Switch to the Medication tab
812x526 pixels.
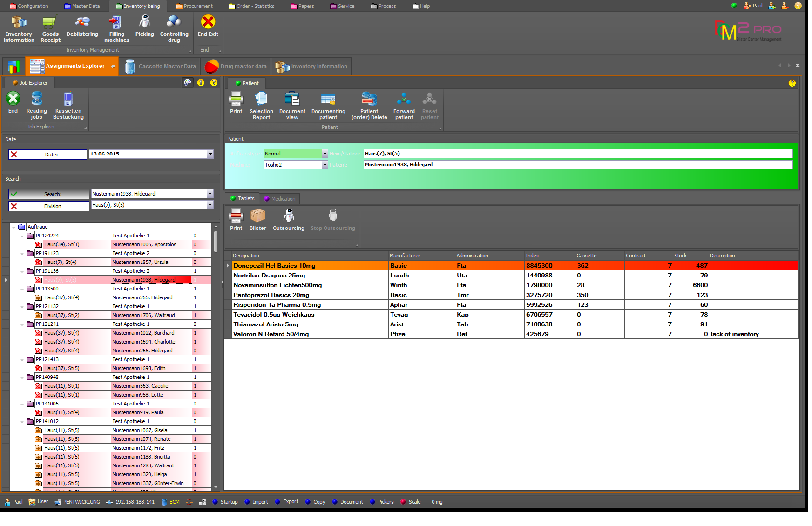[x=280, y=199]
